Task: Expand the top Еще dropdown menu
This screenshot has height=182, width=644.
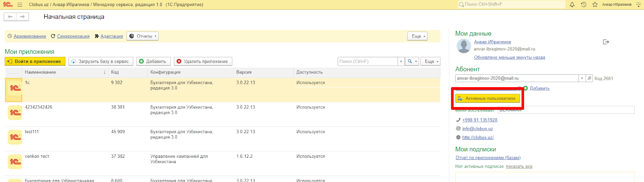Action: tap(417, 36)
